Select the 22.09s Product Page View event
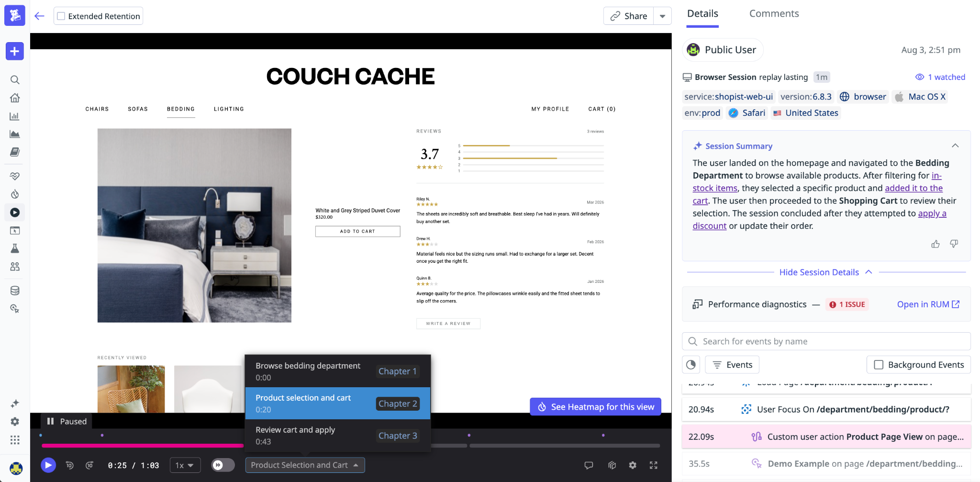Viewport: 980px width, 482px height. click(x=826, y=437)
